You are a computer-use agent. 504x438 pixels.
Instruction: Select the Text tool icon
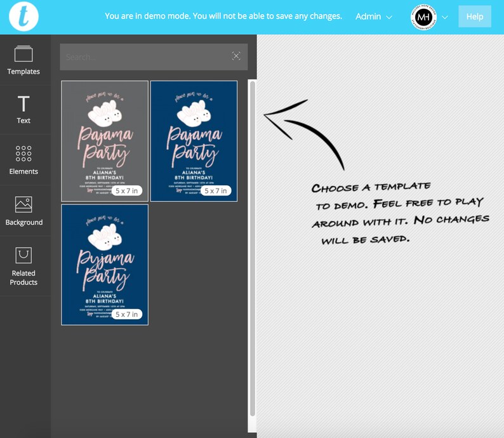coord(23,103)
